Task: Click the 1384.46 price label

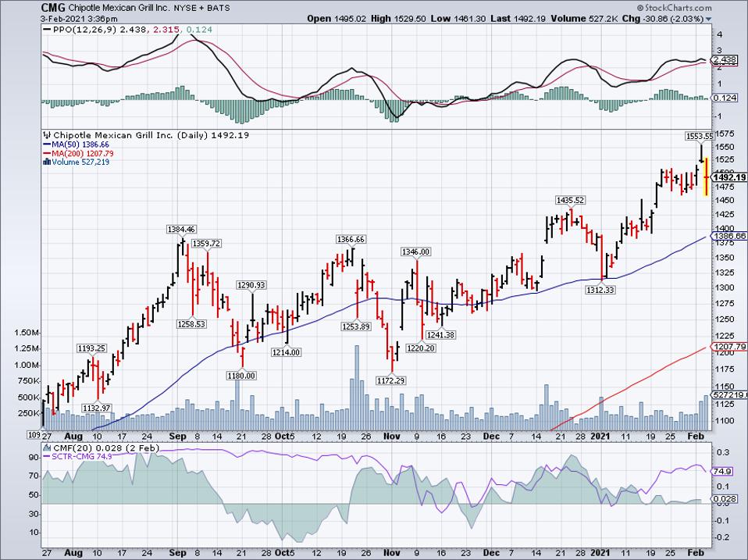Action: [181, 230]
